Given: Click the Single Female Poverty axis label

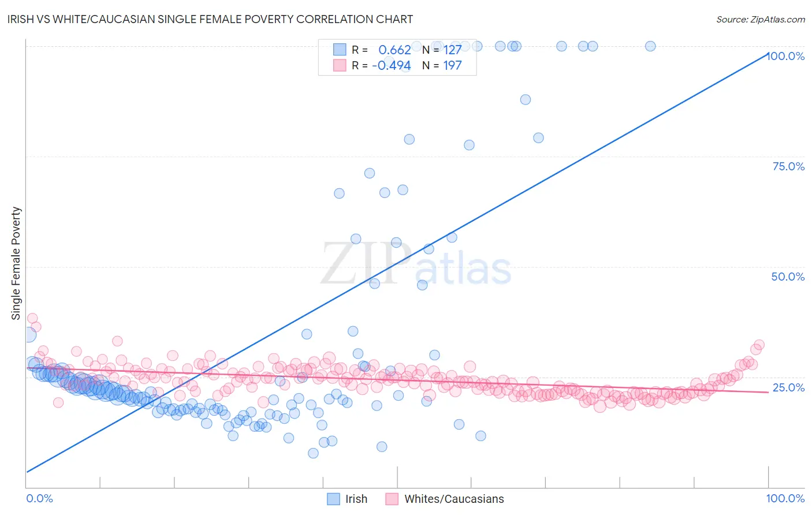Looking at the screenshot, I should 16,263.
